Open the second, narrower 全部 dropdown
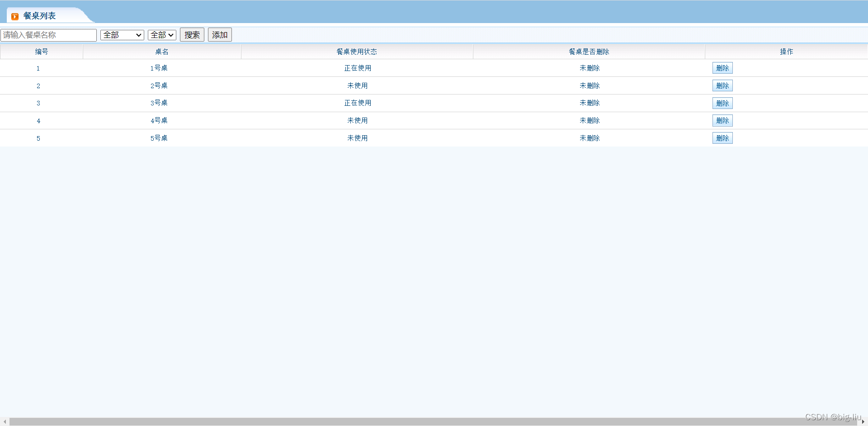Viewport: 868px width, 426px height. [x=162, y=35]
